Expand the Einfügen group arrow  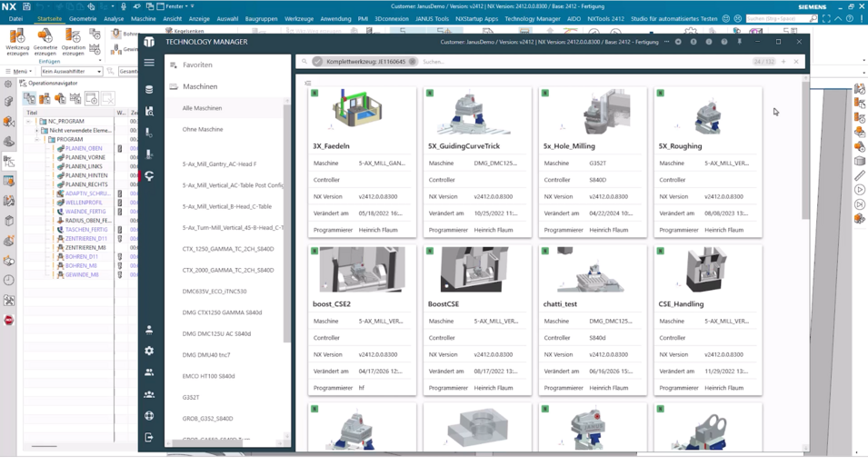[x=100, y=60]
